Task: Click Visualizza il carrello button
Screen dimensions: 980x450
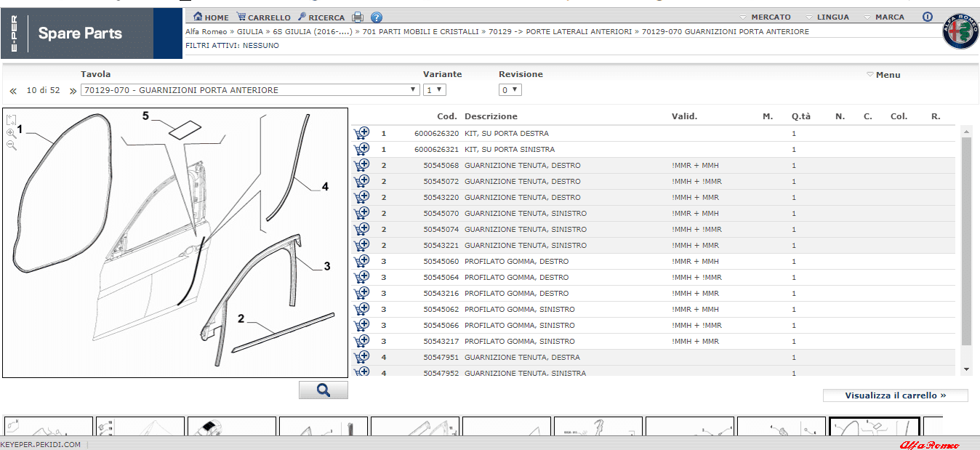Action: pos(895,395)
